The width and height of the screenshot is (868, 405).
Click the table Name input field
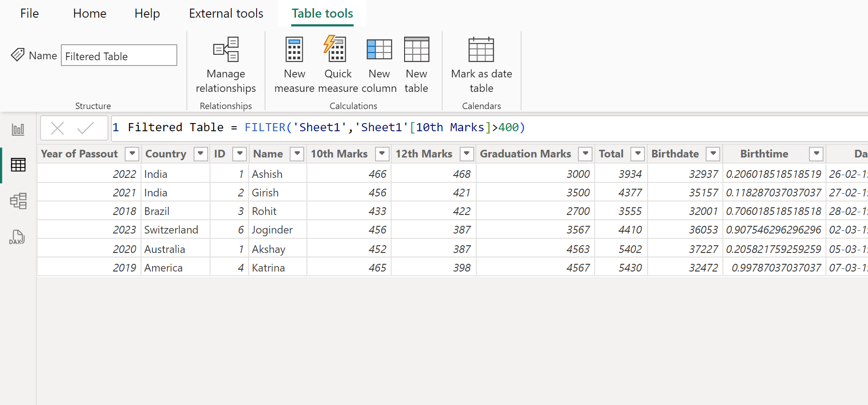coord(119,56)
